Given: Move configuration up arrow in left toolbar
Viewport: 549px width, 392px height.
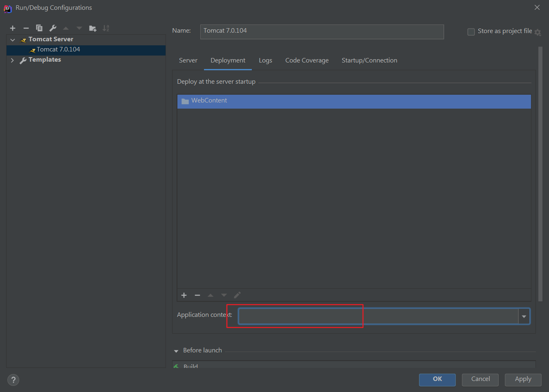Looking at the screenshot, I should (x=66, y=28).
